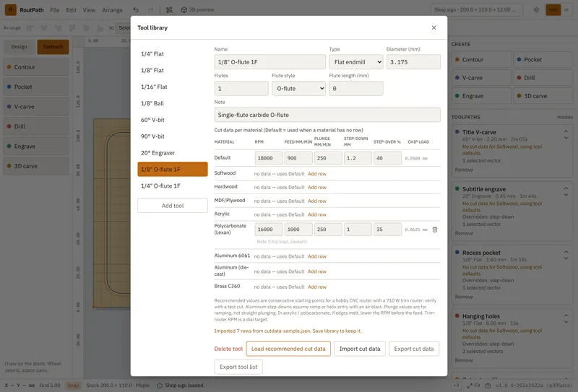Select the 1/4" Flat tool in the list
The height and width of the screenshot is (392, 578).
(x=173, y=54)
